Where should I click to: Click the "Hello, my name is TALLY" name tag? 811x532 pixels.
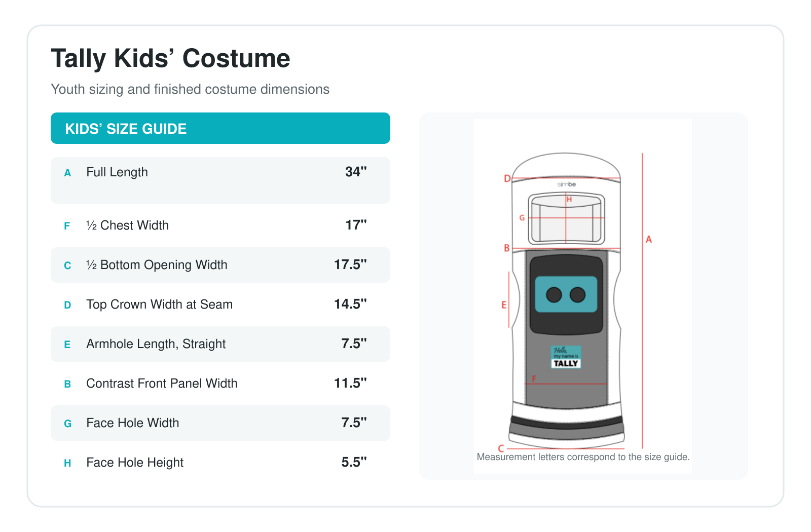566,357
